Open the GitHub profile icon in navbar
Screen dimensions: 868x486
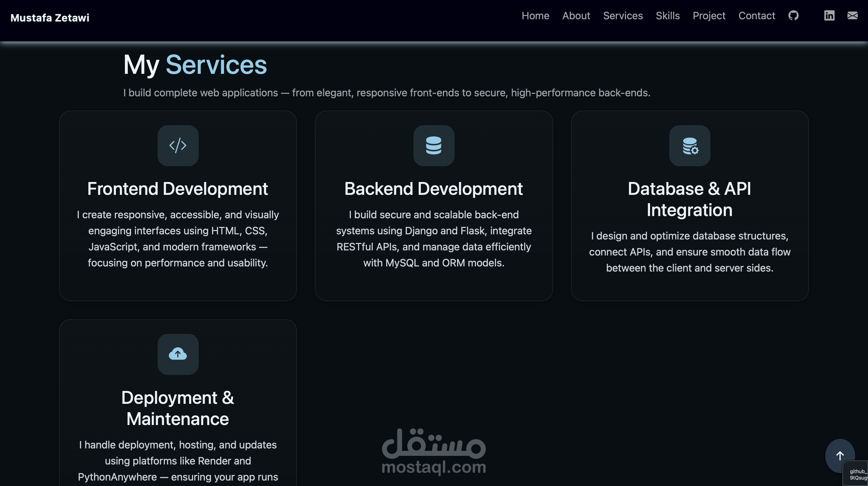click(793, 15)
